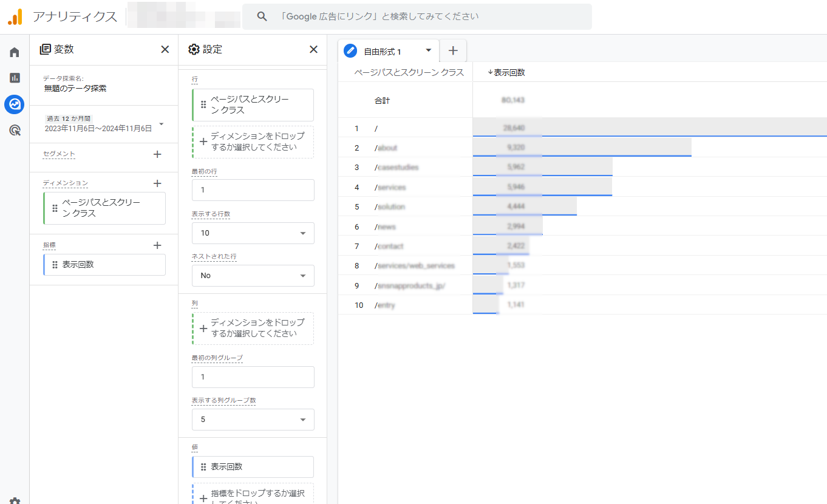Click the 設定 gear header icon
Image resolution: width=827 pixels, height=504 pixels.
pos(194,49)
